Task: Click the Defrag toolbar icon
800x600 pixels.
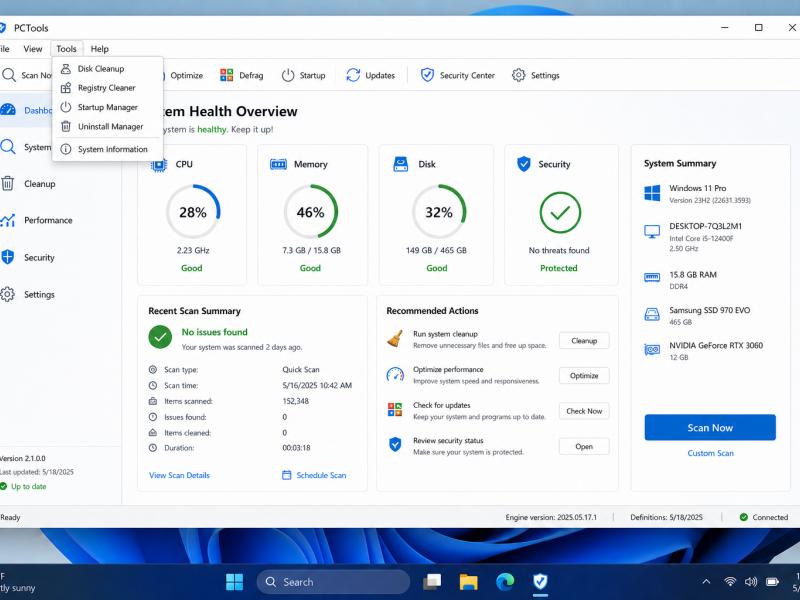Action: 227,75
